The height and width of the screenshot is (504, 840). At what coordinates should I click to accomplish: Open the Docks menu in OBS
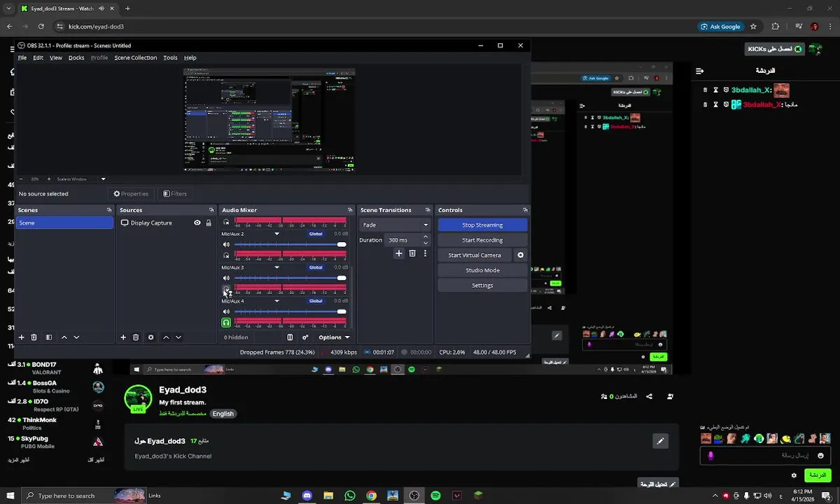[x=76, y=57]
